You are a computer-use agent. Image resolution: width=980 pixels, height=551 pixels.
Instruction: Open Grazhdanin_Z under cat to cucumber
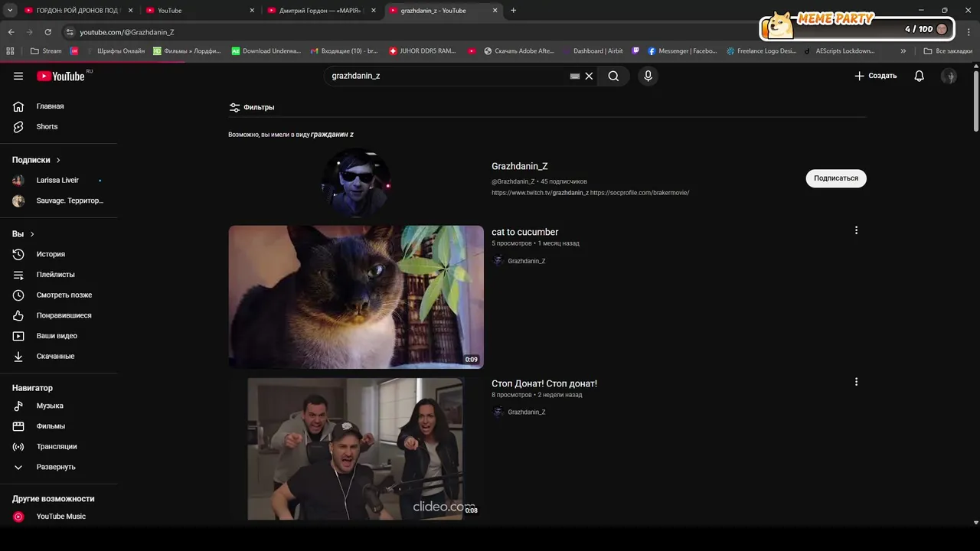[527, 261]
